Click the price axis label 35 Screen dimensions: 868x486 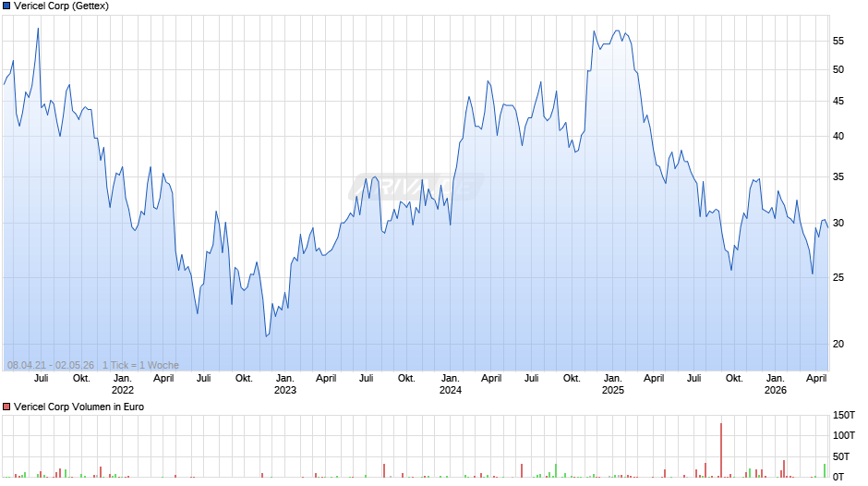coord(838,177)
